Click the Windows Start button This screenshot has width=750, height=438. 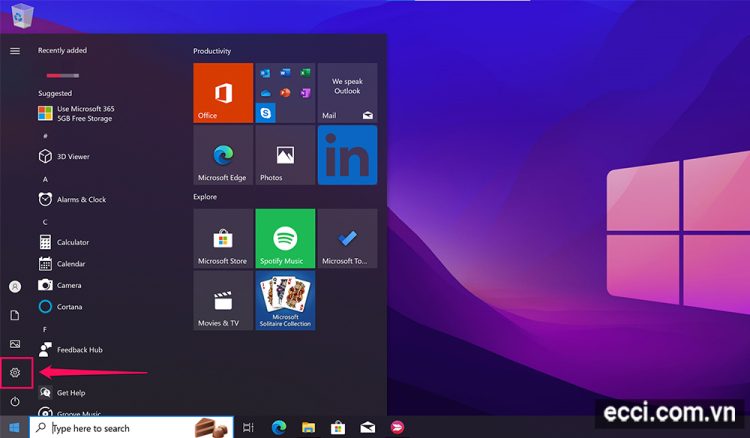tap(14, 427)
